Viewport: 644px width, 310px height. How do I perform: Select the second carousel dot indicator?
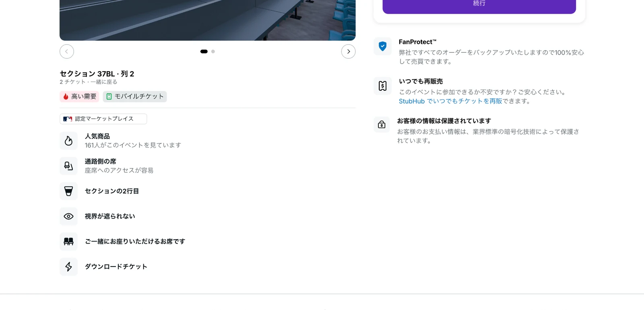[x=213, y=52]
